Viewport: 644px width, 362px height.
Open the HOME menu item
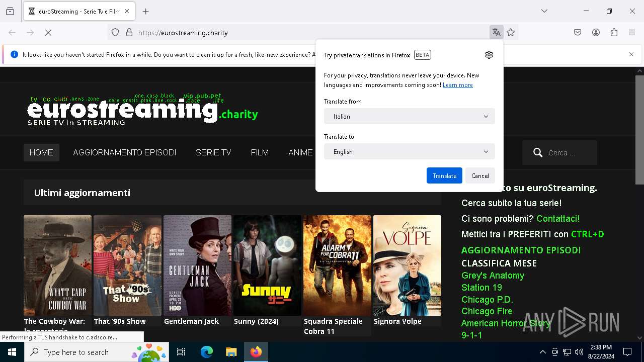(x=41, y=152)
